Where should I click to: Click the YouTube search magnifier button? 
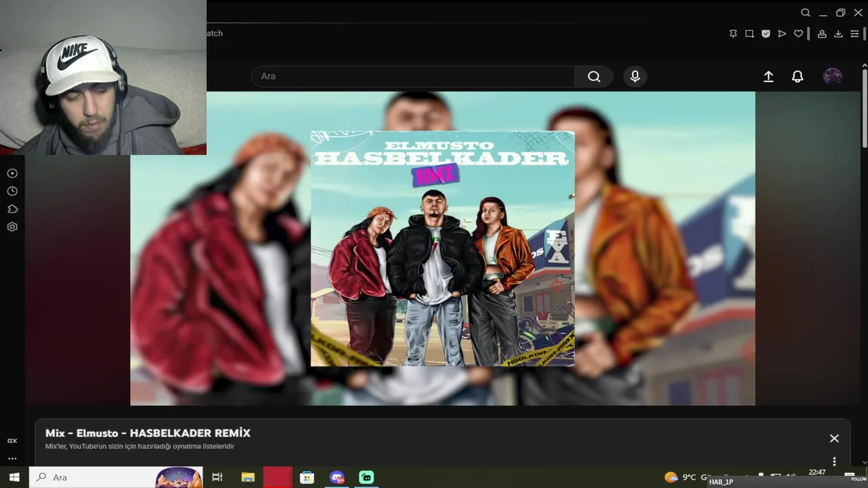(x=594, y=77)
